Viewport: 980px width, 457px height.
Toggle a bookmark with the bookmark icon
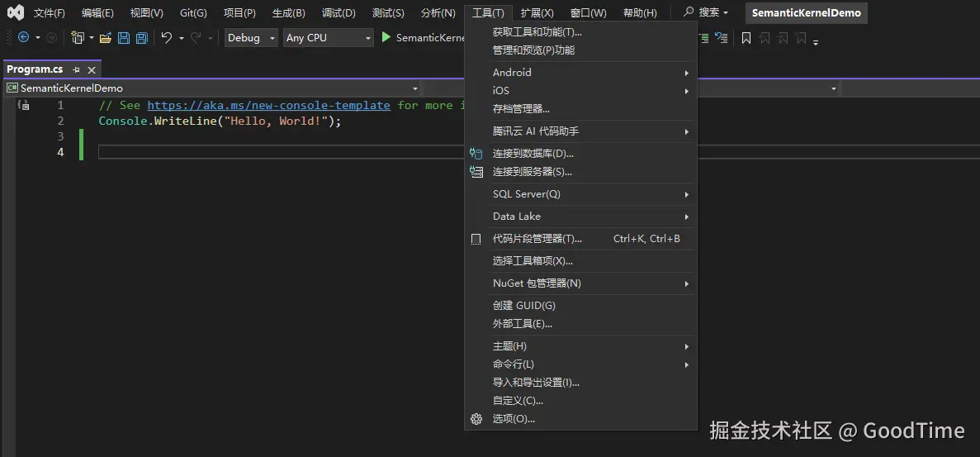click(x=746, y=38)
